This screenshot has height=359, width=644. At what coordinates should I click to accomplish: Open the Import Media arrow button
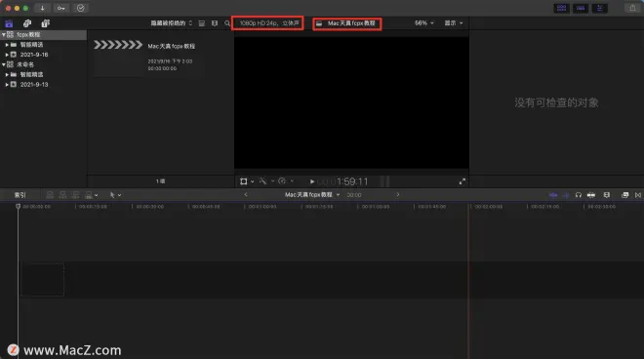(42, 8)
